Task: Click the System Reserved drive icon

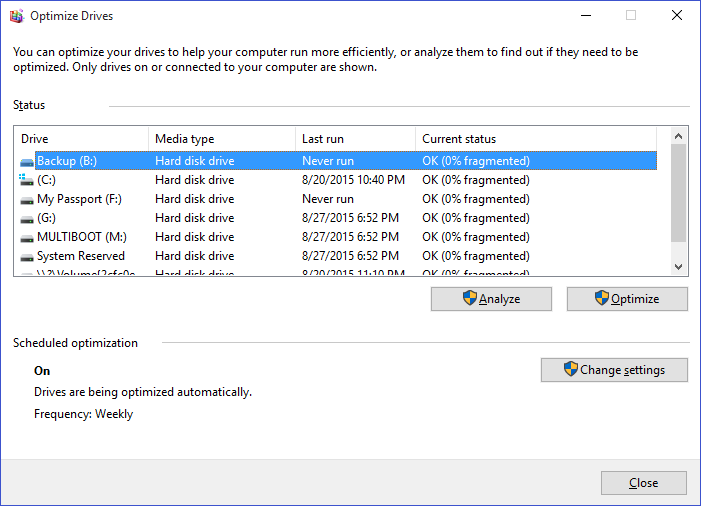Action: click(27, 256)
